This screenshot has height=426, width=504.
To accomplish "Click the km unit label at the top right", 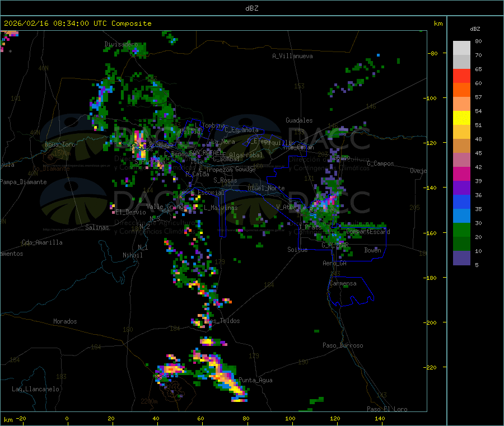I will (x=438, y=24).
